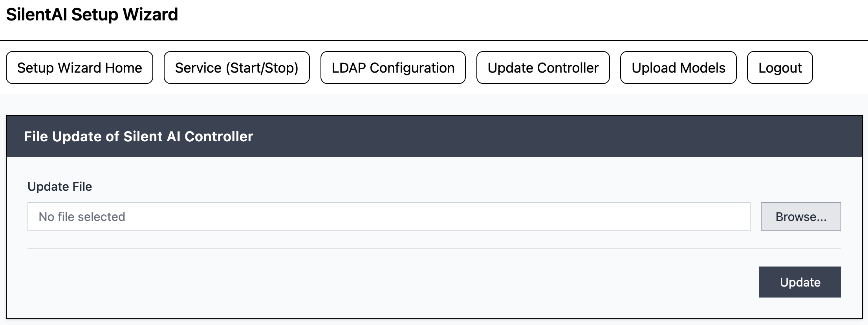The height and width of the screenshot is (325, 868).
Task: Open LDAP Configuration
Action: [x=393, y=68]
